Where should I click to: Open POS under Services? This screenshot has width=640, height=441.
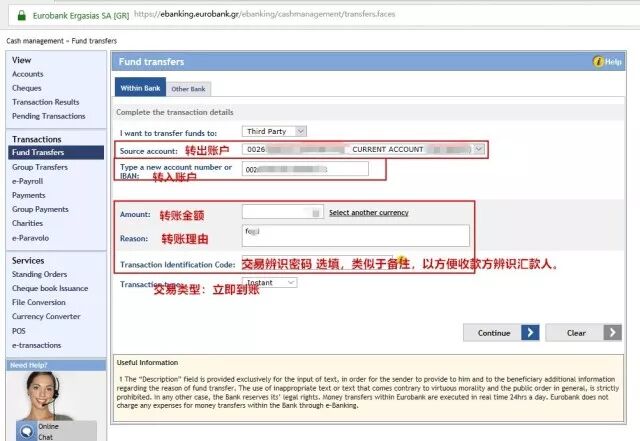tap(18, 331)
